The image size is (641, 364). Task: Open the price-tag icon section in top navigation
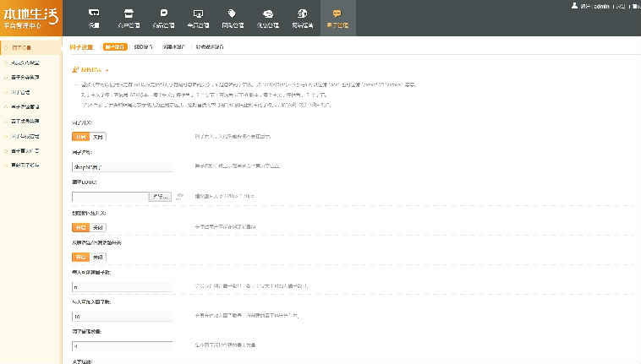click(x=233, y=19)
